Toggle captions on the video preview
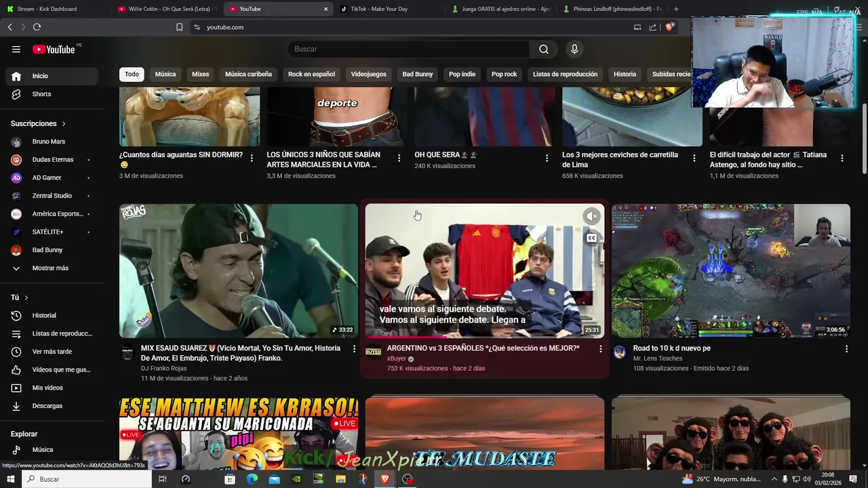This screenshot has height=488, width=868. (592, 238)
